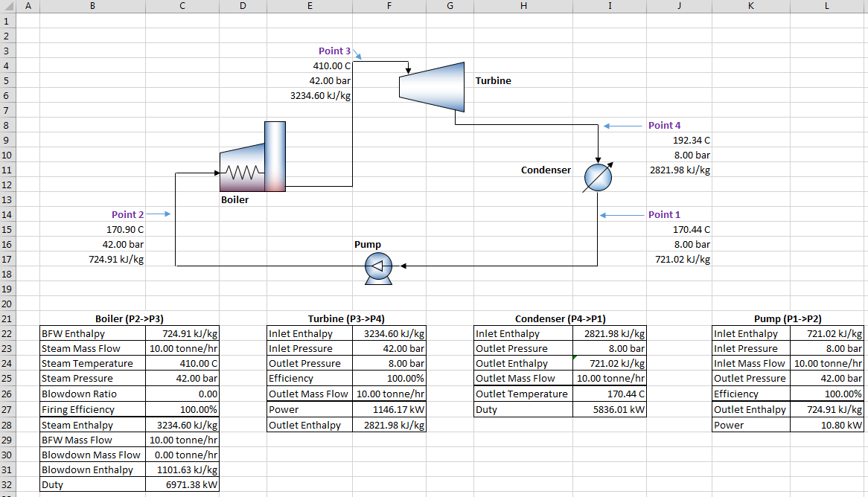Select the BFW Enthalpy label cell
This screenshot has width=868, height=497.
[92, 334]
